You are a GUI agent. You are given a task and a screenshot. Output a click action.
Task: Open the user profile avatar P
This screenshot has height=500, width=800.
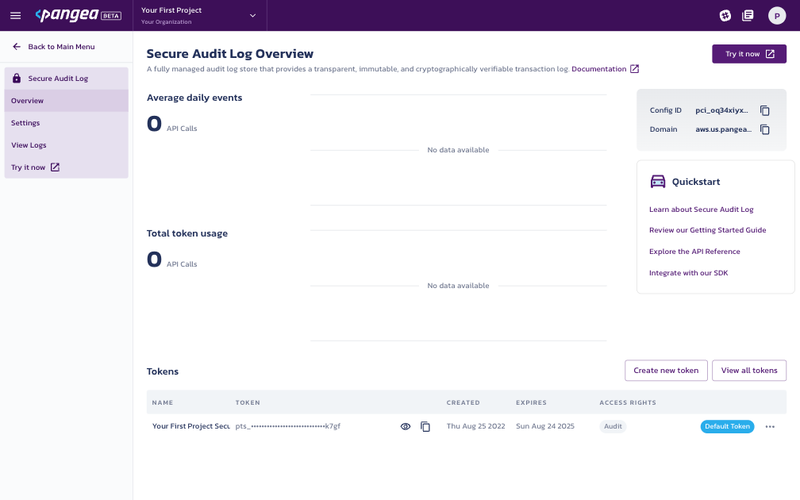pyautogui.click(x=777, y=16)
